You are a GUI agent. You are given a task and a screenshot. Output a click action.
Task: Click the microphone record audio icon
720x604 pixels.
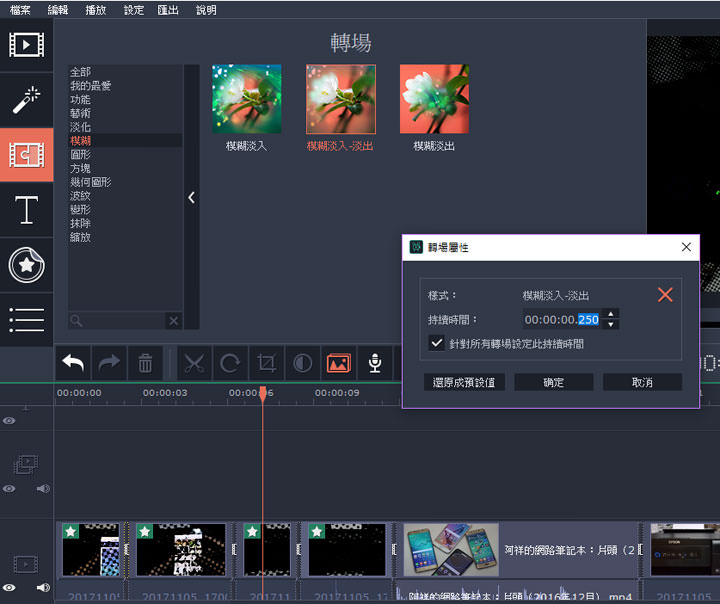pos(375,363)
